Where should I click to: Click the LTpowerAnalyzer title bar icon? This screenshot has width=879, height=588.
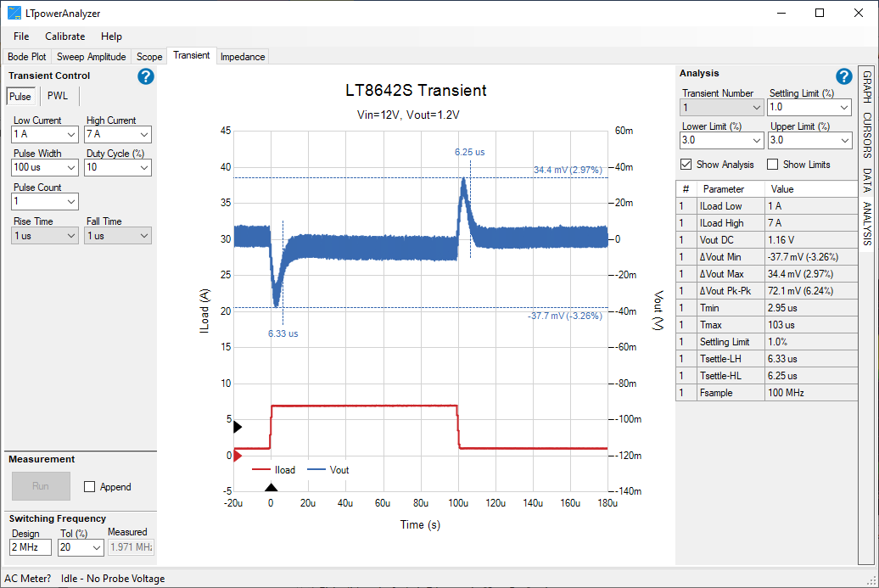tap(12, 13)
